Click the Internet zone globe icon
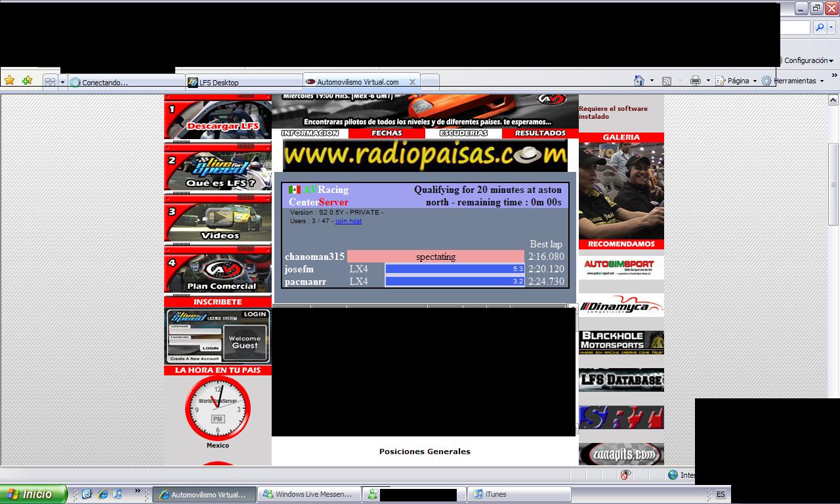840x504 pixels. (673, 474)
